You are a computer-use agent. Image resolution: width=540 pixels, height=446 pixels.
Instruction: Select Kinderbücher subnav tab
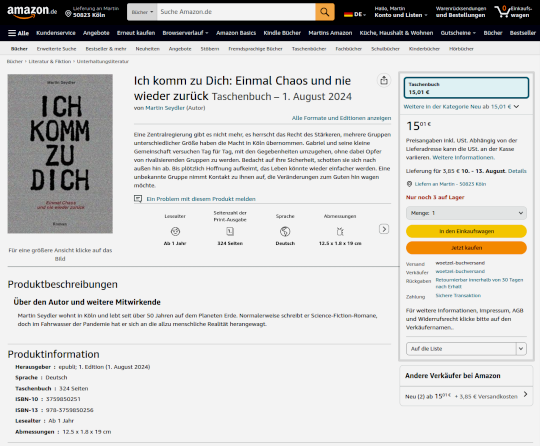pyautogui.click(x=424, y=49)
